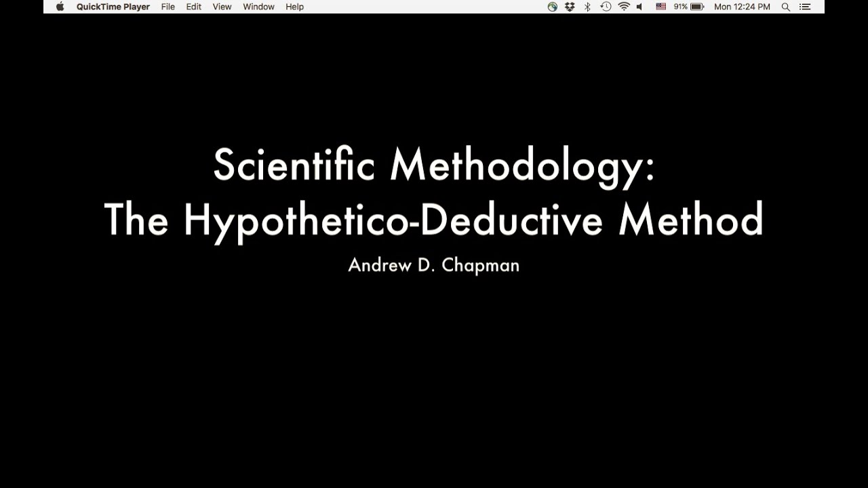Image resolution: width=868 pixels, height=488 pixels.
Task: Click the 'The Hypothetico-Deductive Method' subtitle line
Action: pos(434,220)
